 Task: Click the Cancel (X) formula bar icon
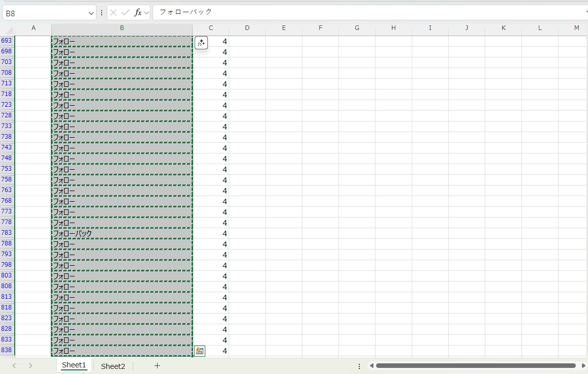pyautogui.click(x=113, y=13)
